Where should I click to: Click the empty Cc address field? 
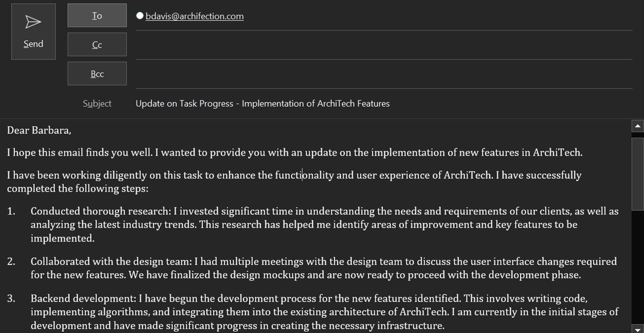pyautogui.click(x=382, y=45)
